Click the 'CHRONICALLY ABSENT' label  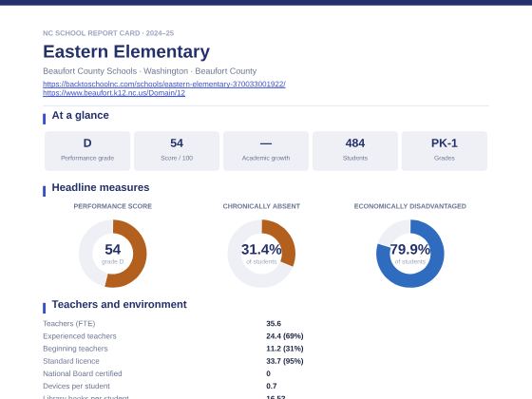(x=261, y=206)
